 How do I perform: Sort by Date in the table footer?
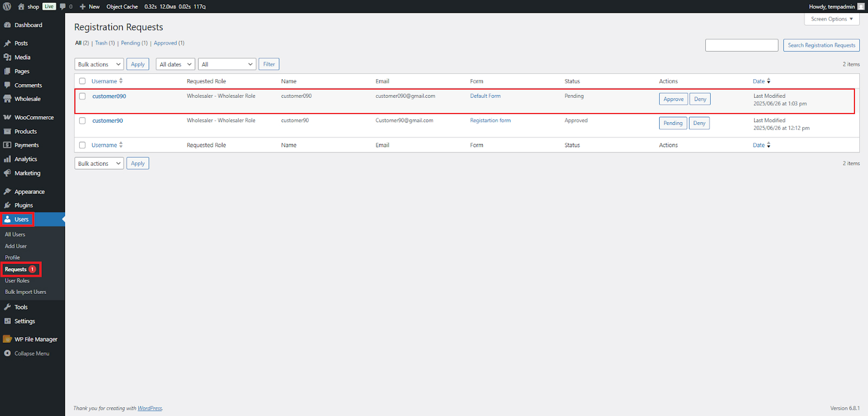click(762, 145)
